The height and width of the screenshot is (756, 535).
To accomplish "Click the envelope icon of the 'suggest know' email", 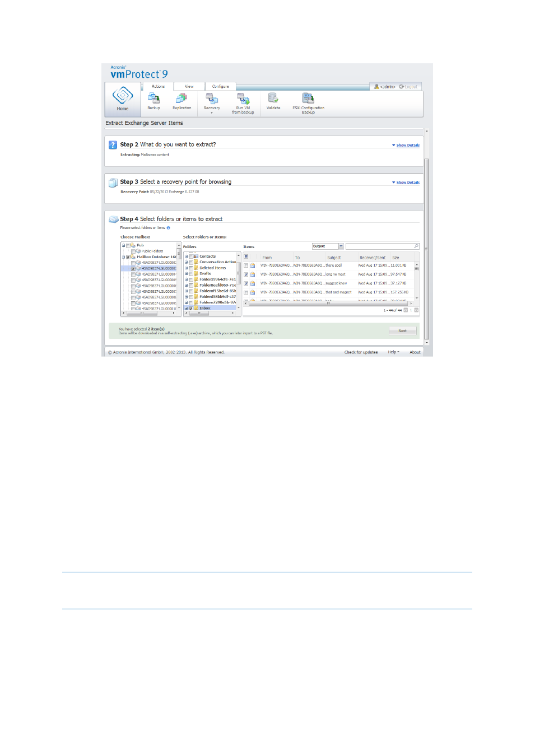I will [x=253, y=283].
